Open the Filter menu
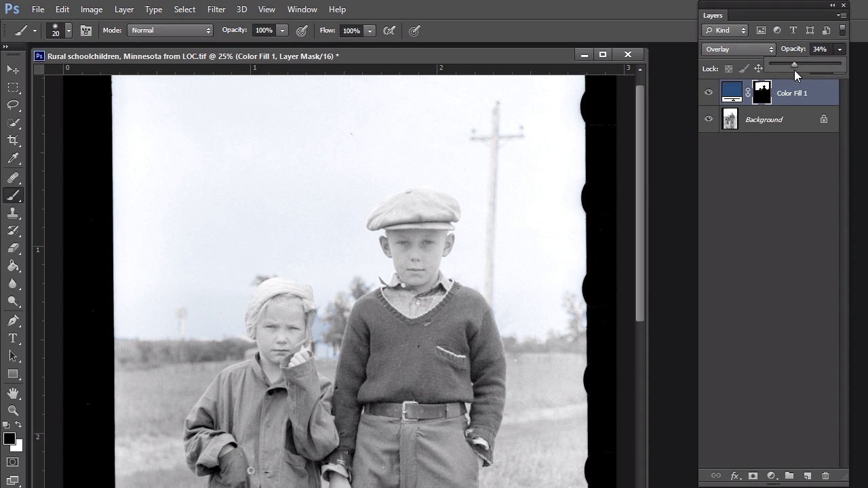 pyautogui.click(x=216, y=9)
